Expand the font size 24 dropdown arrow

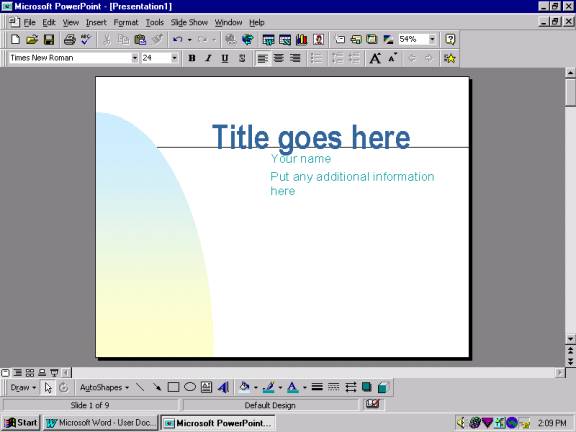click(x=174, y=58)
